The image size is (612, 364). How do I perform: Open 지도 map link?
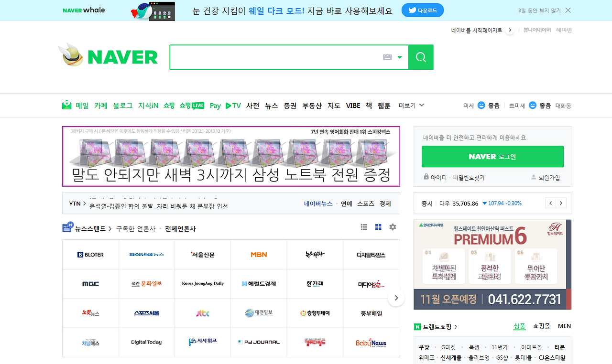point(334,106)
